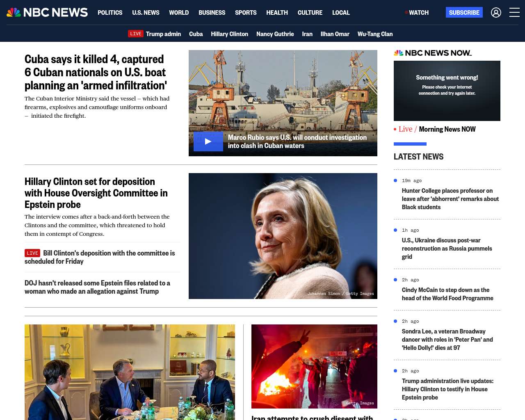Open the Cindy McCain World Food Programme story

pos(447,294)
